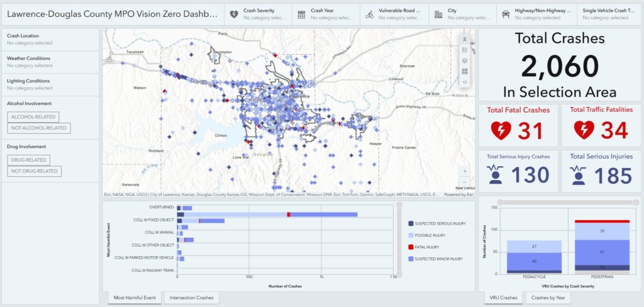
Task: Click the bicycle Vulnerable Road User icon
Action: click(369, 14)
